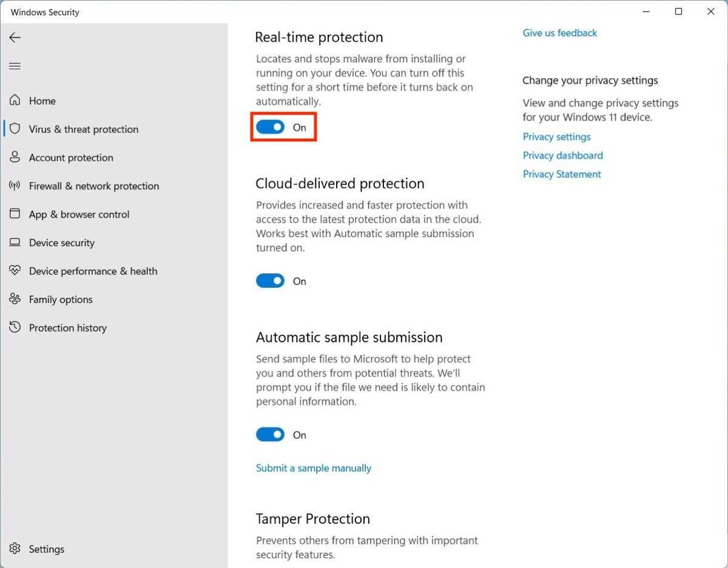Screen dimensions: 728x568
Task: Open Protection history in the sidebar
Action: pyautogui.click(x=67, y=328)
